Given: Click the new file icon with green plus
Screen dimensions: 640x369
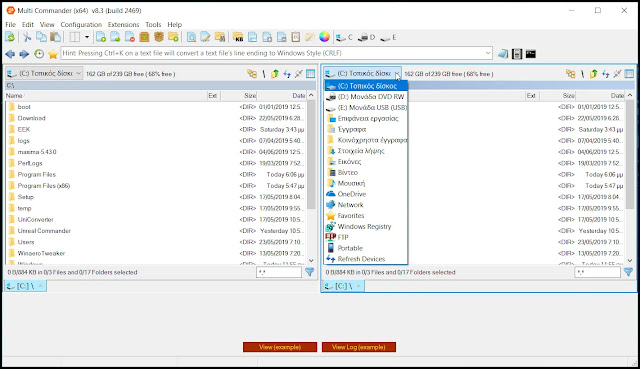Looking at the screenshot, I should coord(101,37).
